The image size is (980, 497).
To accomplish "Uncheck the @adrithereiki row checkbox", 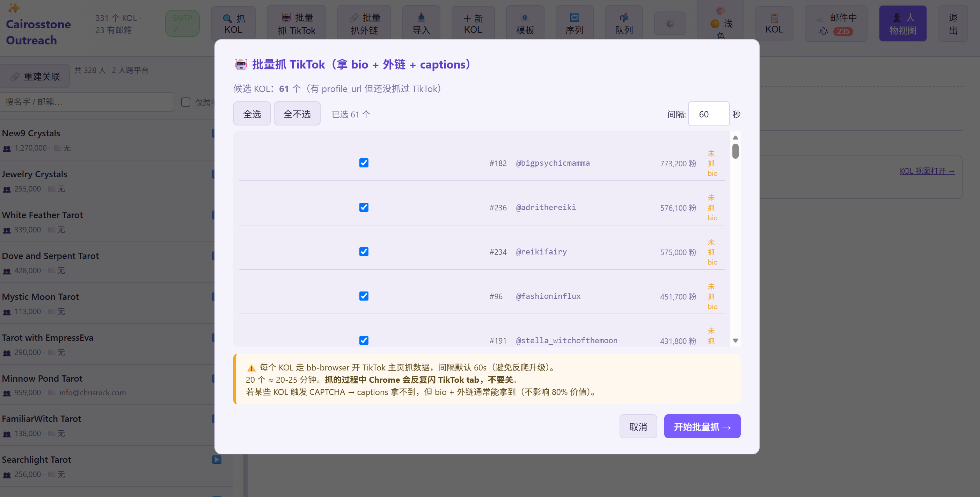I will 364,207.
